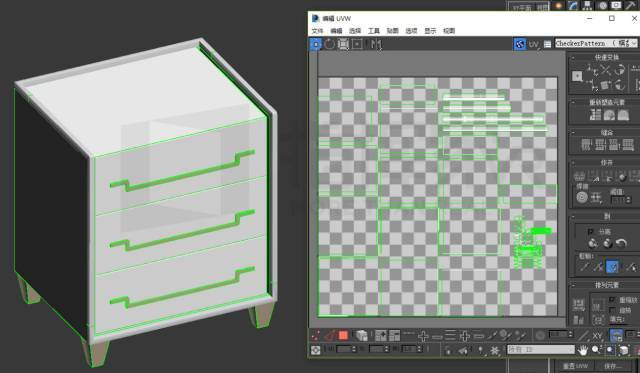Toggle the 旋转 checkbox in 排列元素
Screen dimensions: 640x373
tap(612, 310)
